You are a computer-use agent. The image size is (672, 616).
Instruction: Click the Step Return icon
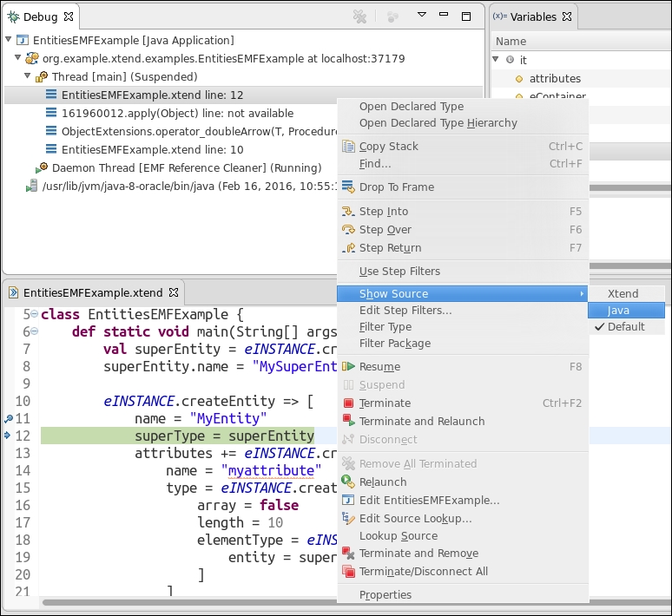pyautogui.click(x=348, y=248)
